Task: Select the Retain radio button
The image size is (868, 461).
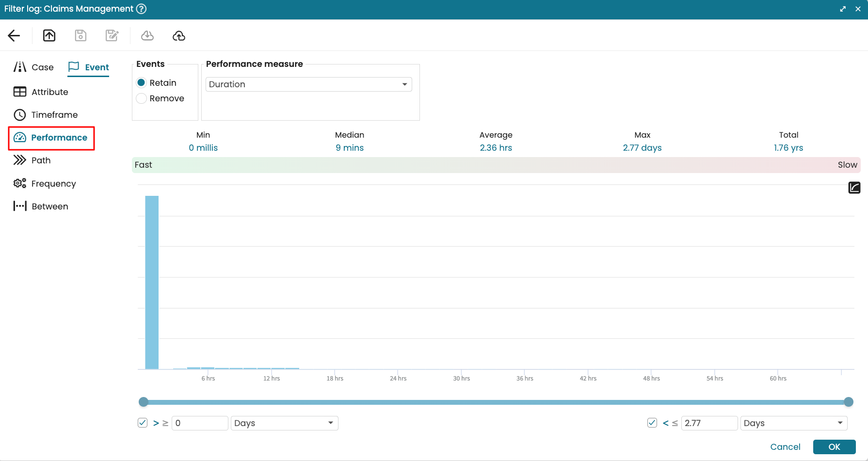Action: pyautogui.click(x=142, y=83)
